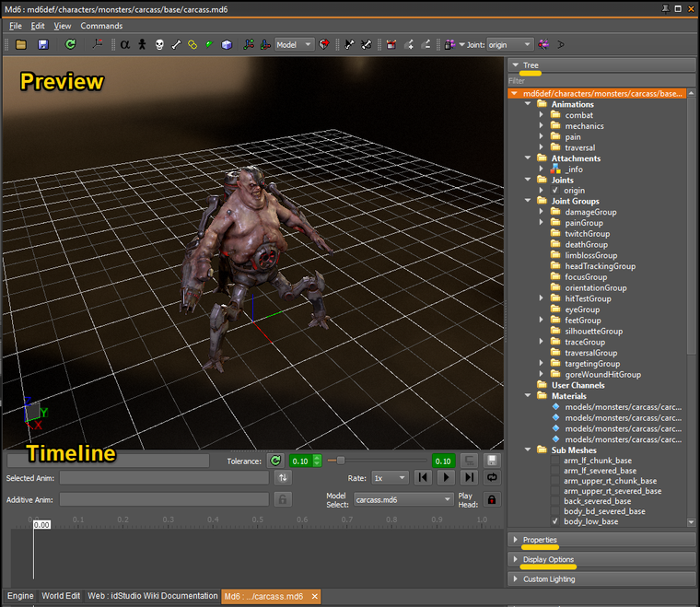700x607 pixels.
Task: Expand the Properties panel
Action: [601, 540]
